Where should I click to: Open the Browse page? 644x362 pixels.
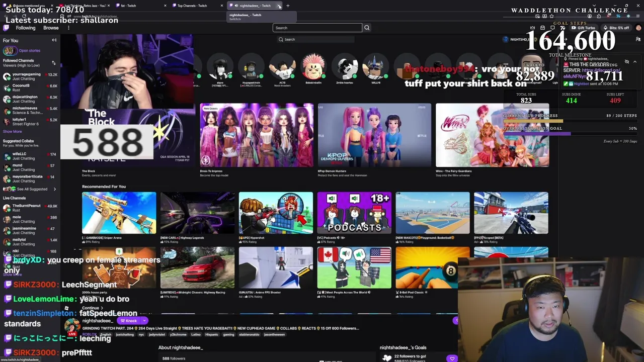[x=51, y=28]
